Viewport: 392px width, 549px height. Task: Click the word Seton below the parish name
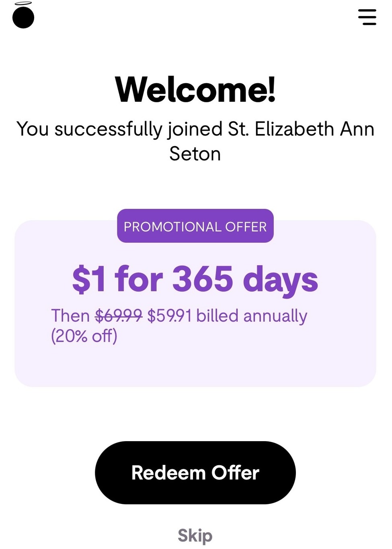tap(195, 154)
